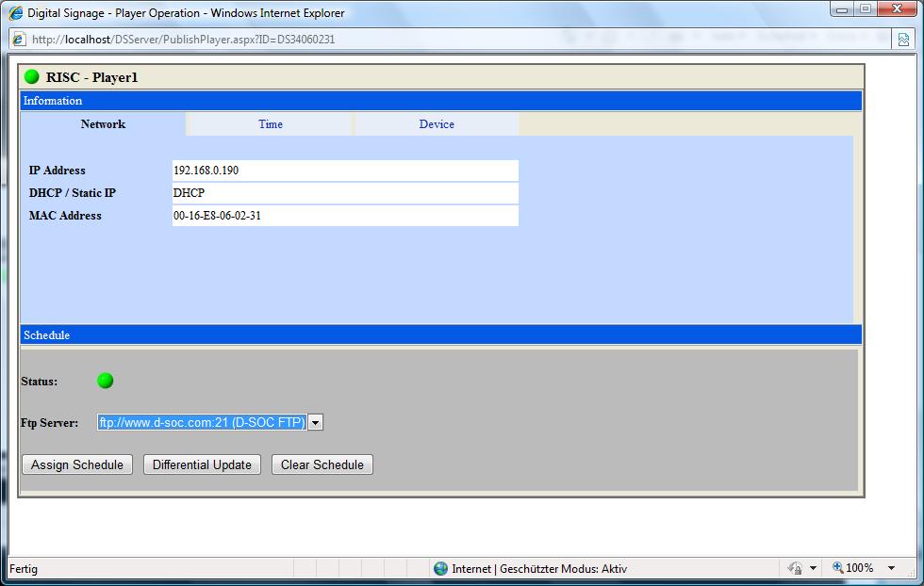Click the MAC Address field
The image size is (924, 586).
(344, 216)
